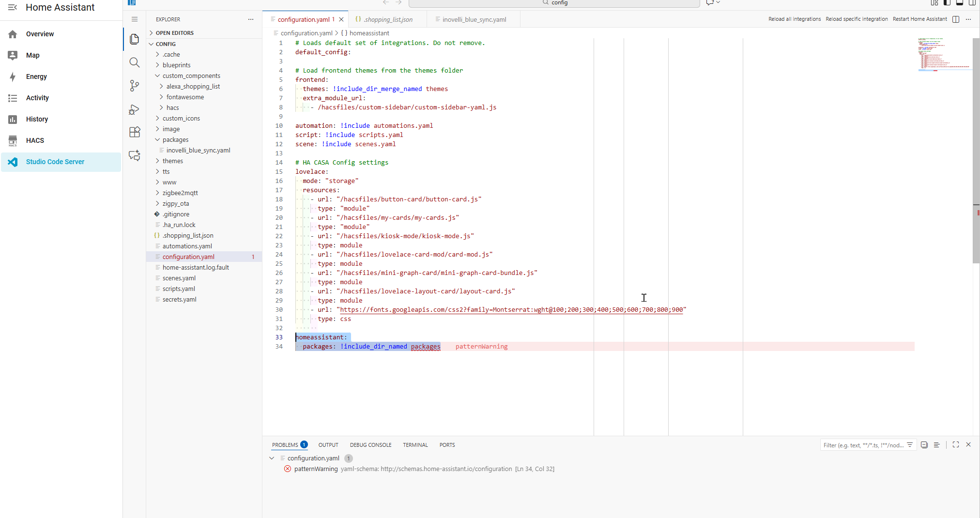980x518 pixels.
Task: Open the Extensions view
Action: tap(135, 132)
